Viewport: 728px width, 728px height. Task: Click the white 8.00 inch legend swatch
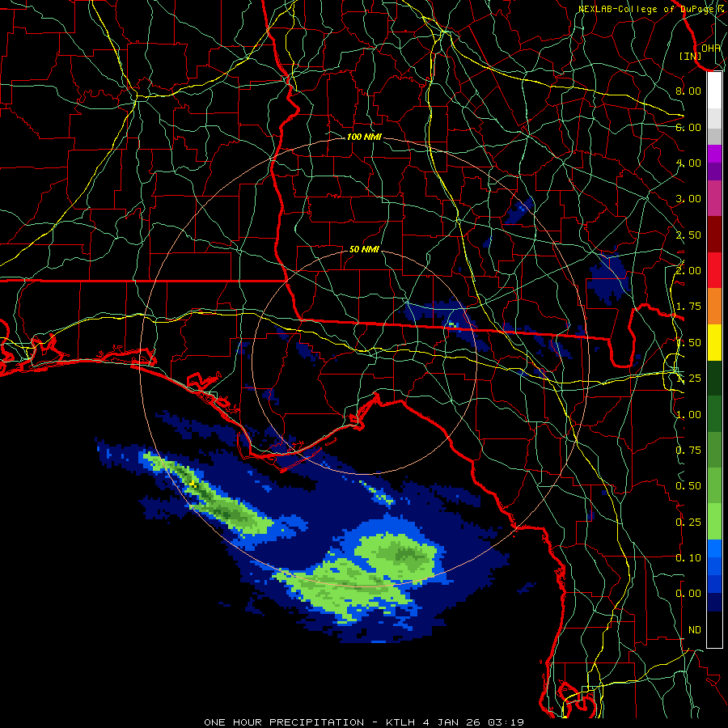(714, 91)
